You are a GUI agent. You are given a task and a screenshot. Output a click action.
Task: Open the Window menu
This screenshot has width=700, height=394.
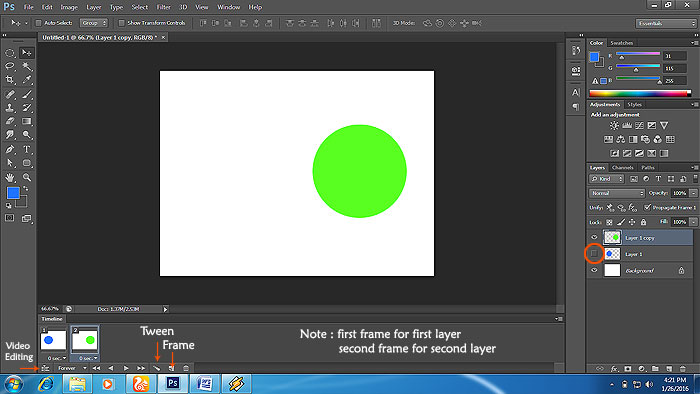click(x=229, y=7)
